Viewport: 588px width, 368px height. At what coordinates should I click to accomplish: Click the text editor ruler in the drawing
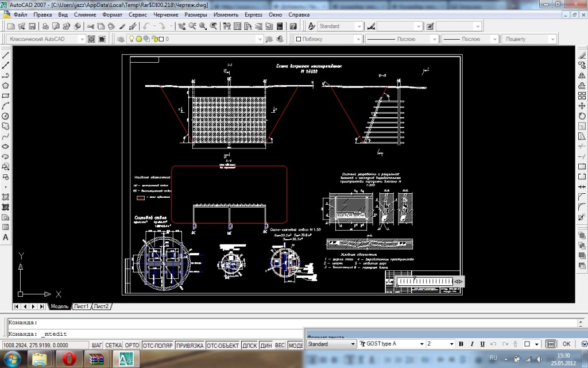tap(425, 281)
